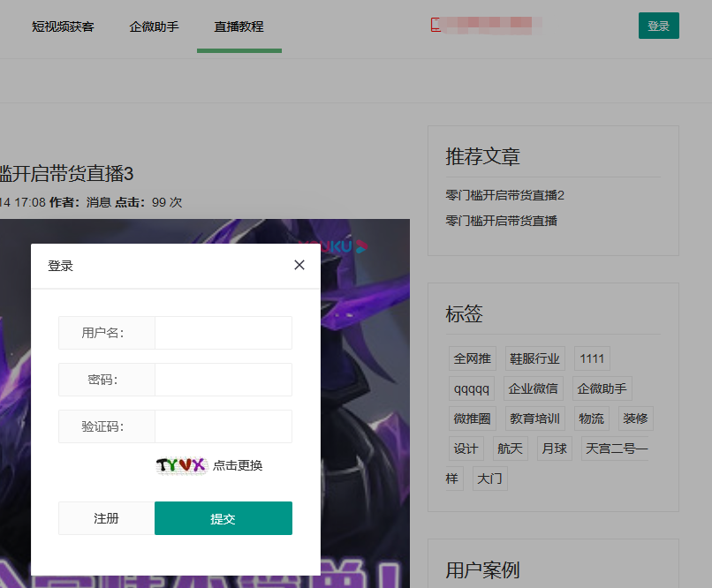Refresh the TYVX captcha image
712x588 pixels.
click(181, 465)
